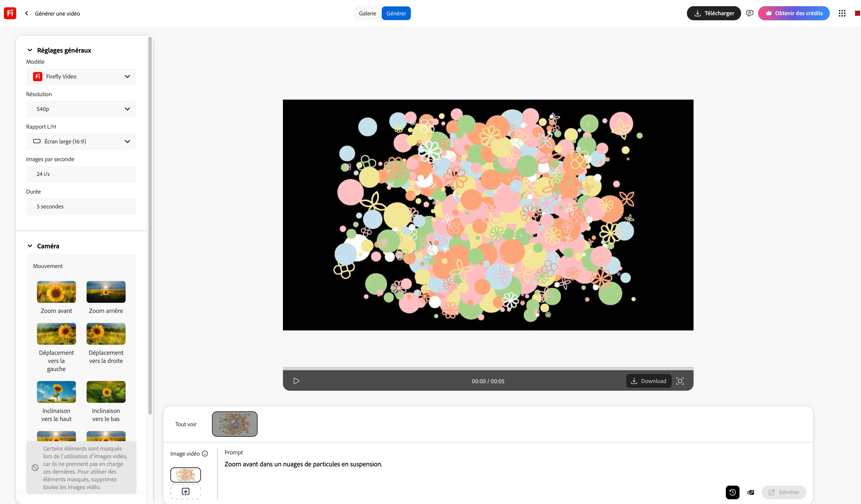Select the Générer tab
The width and height of the screenshot is (861, 504).
[396, 13]
